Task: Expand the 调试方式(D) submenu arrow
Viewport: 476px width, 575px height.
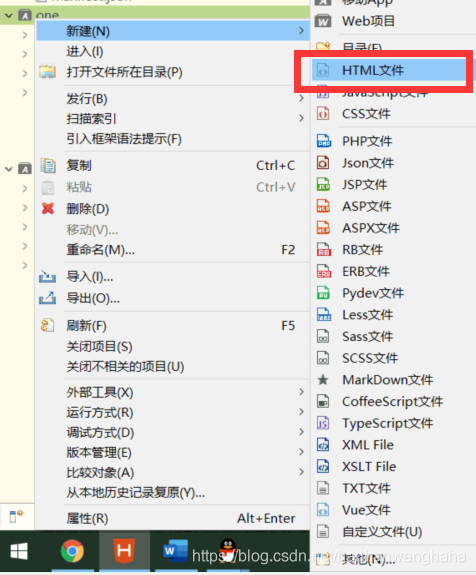Action: (x=301, y=432)
